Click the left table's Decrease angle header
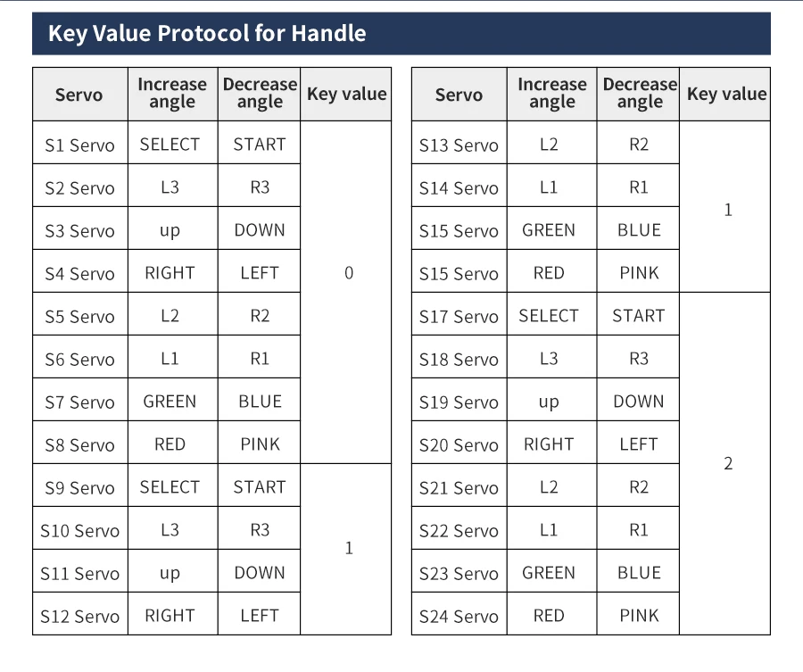This screenshot has width=803, height=672. [x=260, y=93]
